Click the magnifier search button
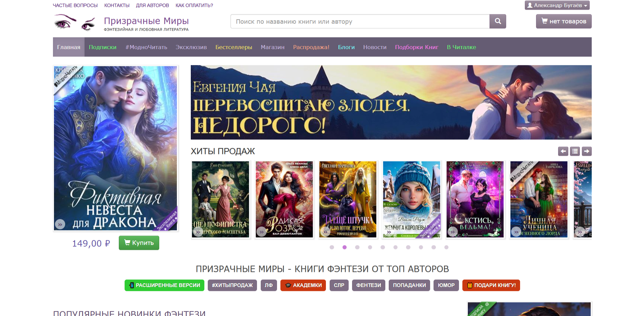The height and width of the screenshot is (316, 644). coord(498,21)
